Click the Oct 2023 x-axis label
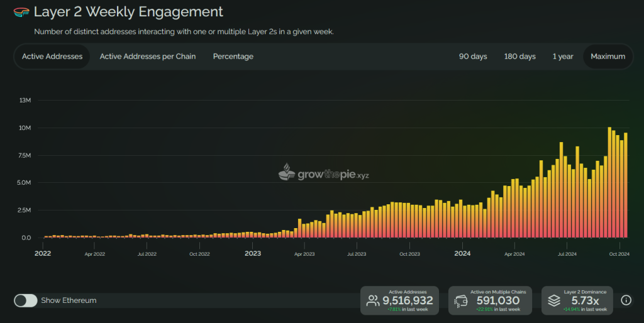644x323 pixels. 410,254
